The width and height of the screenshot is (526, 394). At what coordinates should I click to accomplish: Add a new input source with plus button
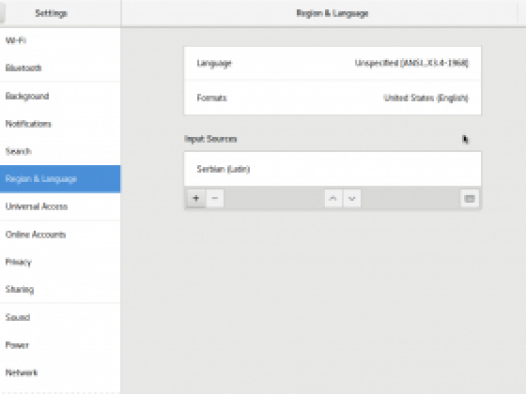pos(196,198)
